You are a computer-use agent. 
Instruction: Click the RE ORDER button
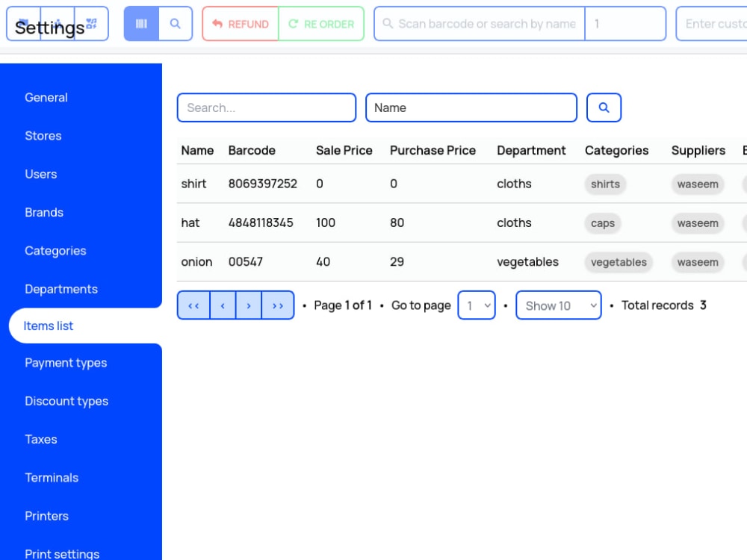[x=321, y=24]
